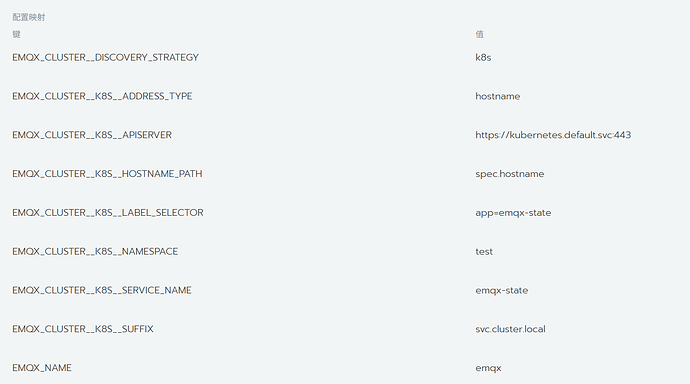The height and width of the screenshot is (384, 690).
Task: Click the emqx-state service name value
Action: click(502, 290)
